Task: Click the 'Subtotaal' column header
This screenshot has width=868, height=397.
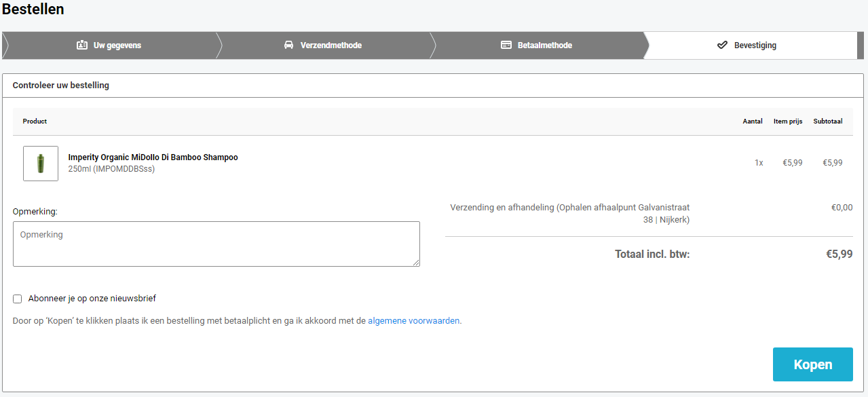Action: 827,121
